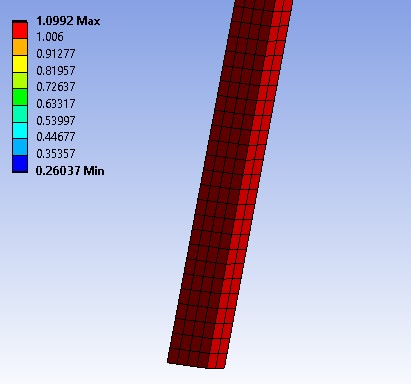This screenshot has height=384, width=411.
Task: Click the cyan legend color band
Action: pos(20,131)
